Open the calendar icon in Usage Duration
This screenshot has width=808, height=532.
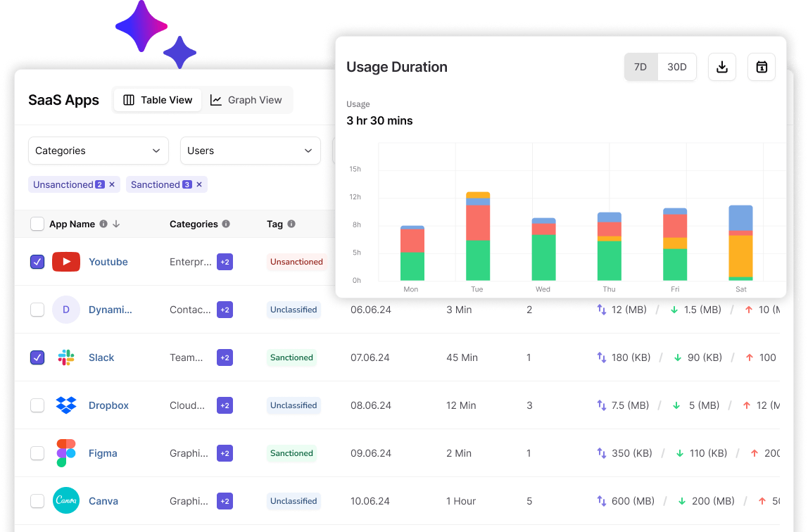(x=761, y=67)
